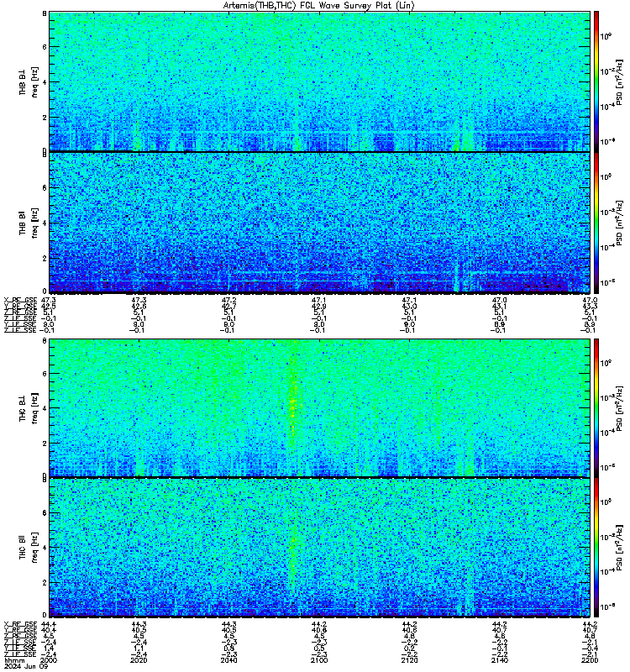Click 'X_RE_GSE' row label under THC panels
Image resolution: width=630 pixels, height=672 pixels.
[x=20, y=624]
